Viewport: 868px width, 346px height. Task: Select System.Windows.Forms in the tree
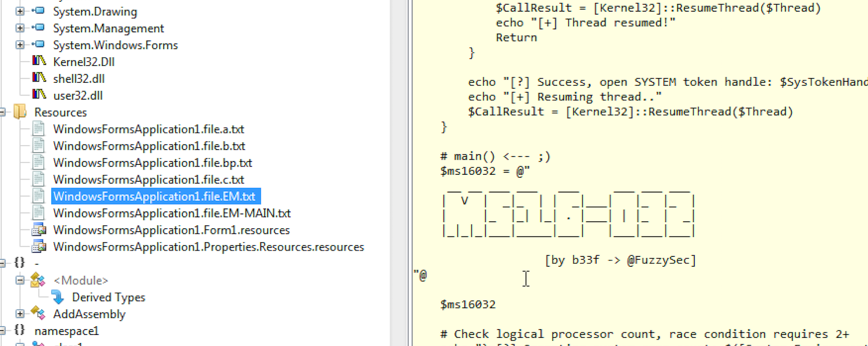pos(116,45)
